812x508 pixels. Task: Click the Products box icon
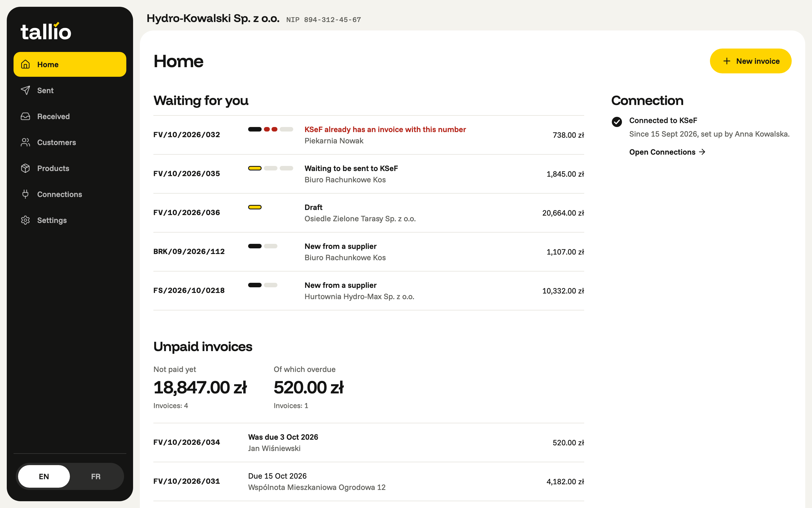(25, 168)
